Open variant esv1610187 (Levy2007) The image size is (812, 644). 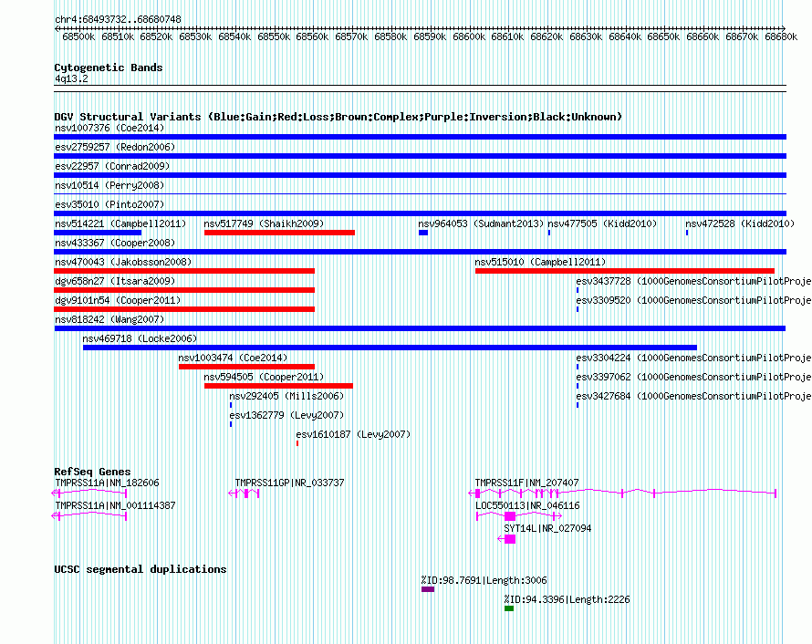[x=353, y=434]
